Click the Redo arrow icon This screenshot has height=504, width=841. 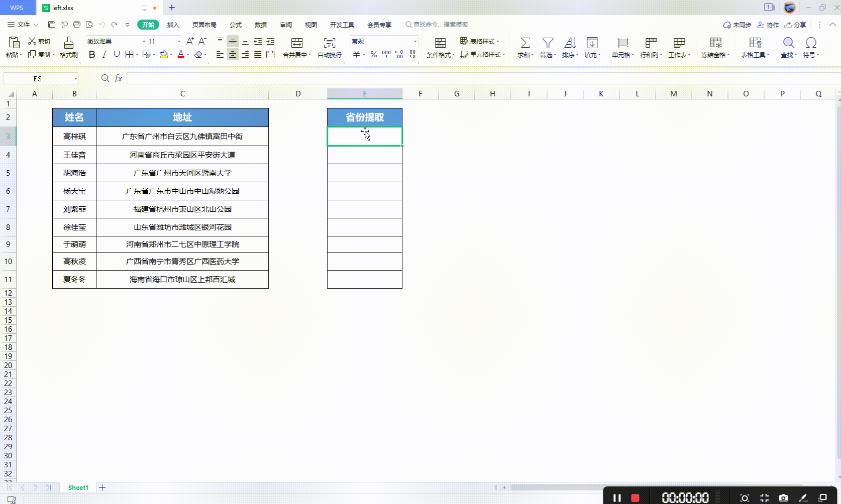point(115,25)
